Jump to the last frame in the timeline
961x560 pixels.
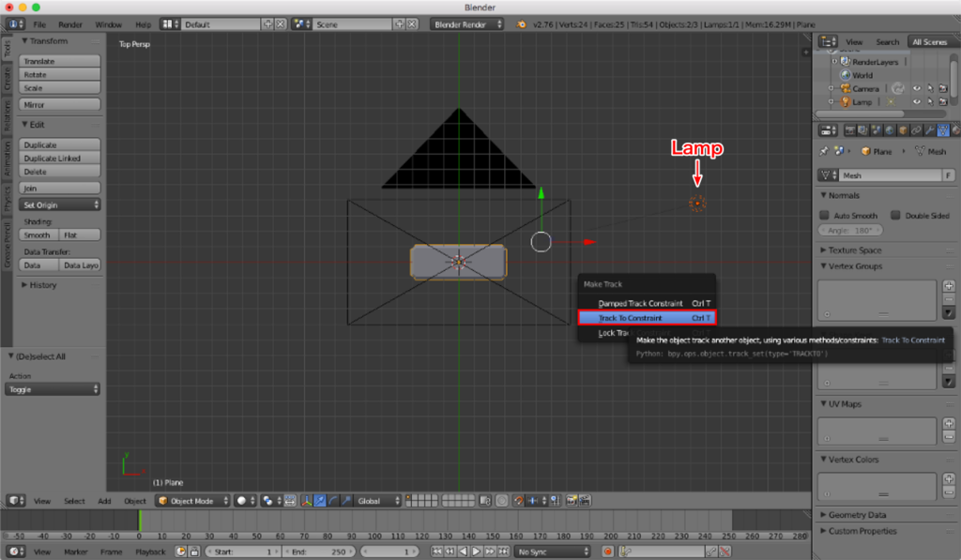(503, 552)
